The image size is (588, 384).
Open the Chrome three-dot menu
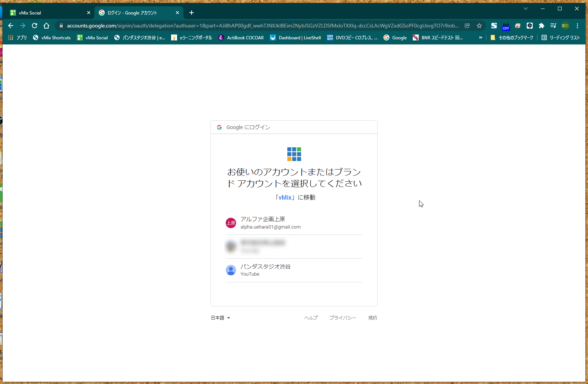pyautogui.click(x=577, y=26)
